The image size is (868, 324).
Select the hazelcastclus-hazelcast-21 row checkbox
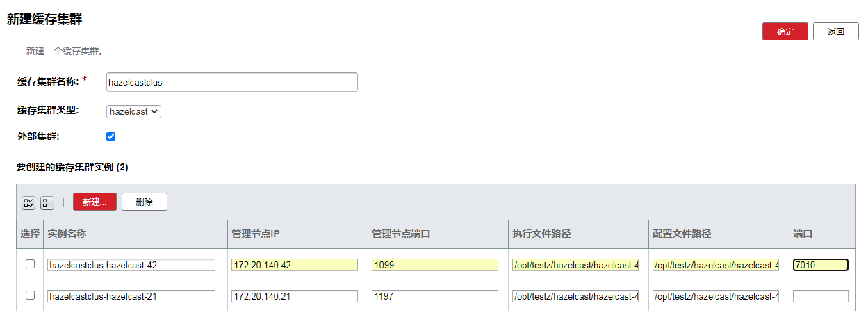[30, 295]
